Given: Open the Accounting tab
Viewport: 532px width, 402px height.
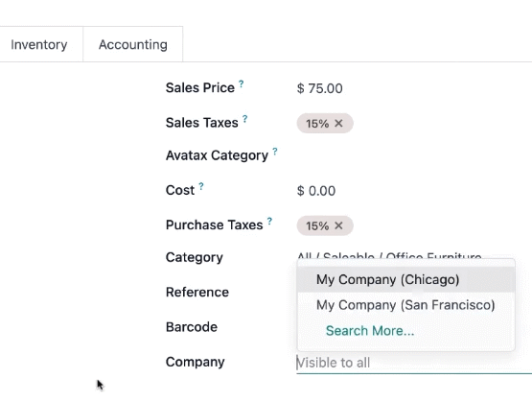Looking at the screenshot, I should pos(133,44).
